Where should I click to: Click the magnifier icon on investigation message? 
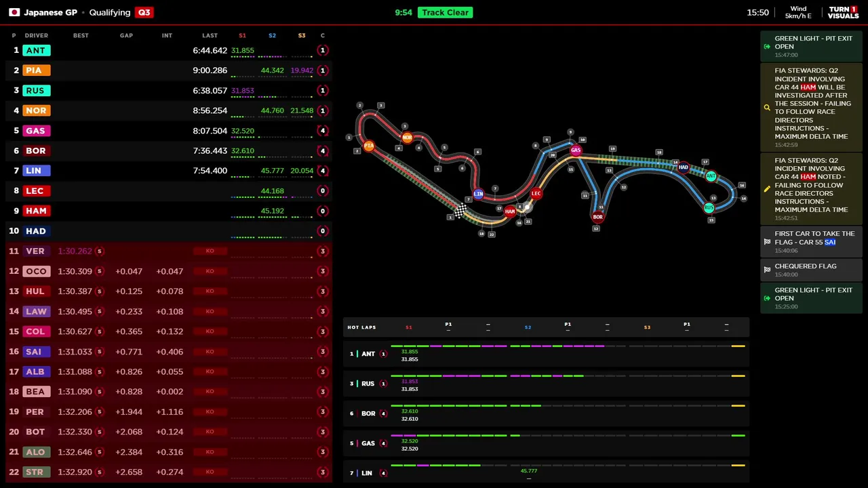point(767,107)
